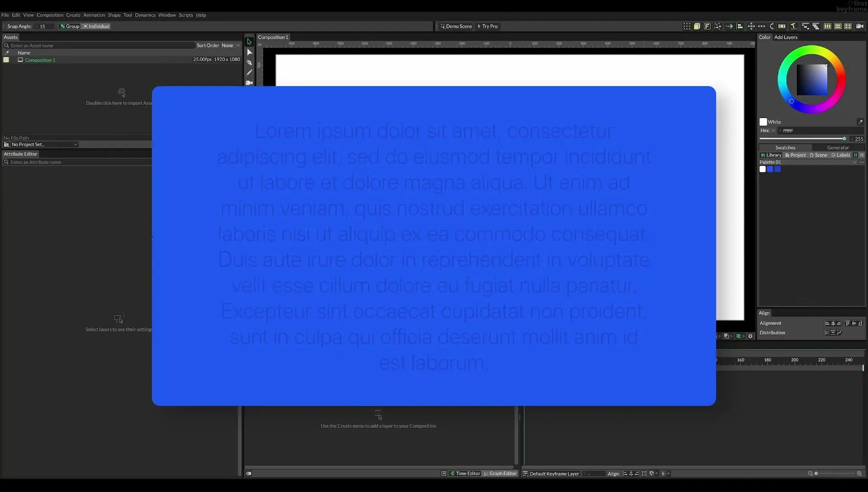
Task: Expand the Palette 01 chevron
Action: (x=854, y=162)
